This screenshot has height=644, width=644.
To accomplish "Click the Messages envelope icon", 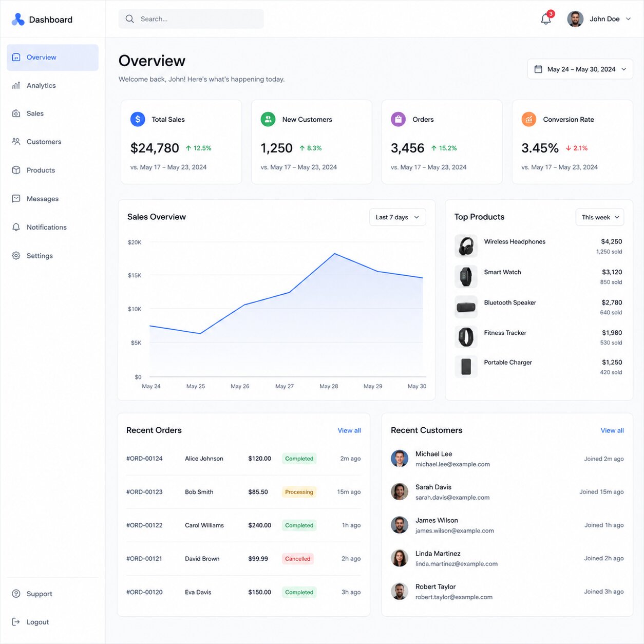I will point(16,199).
